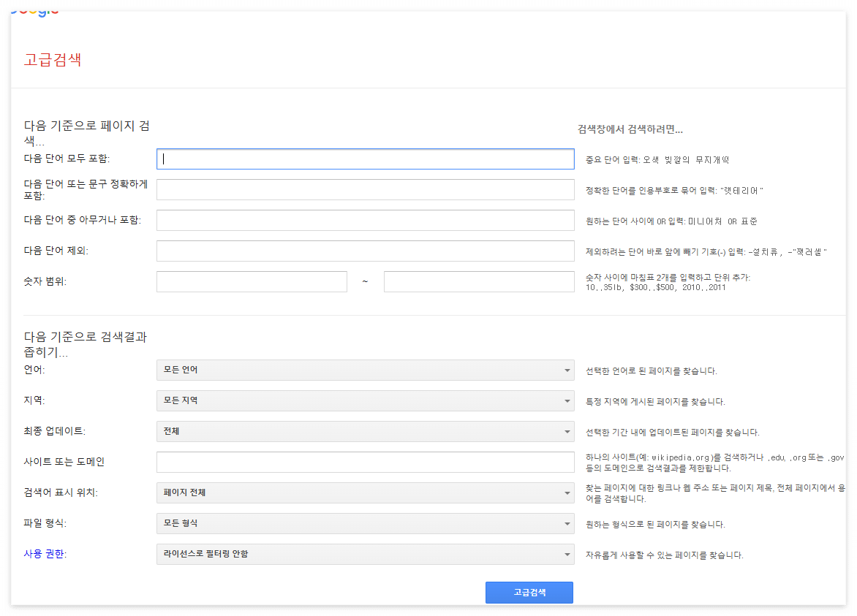
Task: Click the 다음 단어 모두 포함 input field
Action: tap(366, 159)
